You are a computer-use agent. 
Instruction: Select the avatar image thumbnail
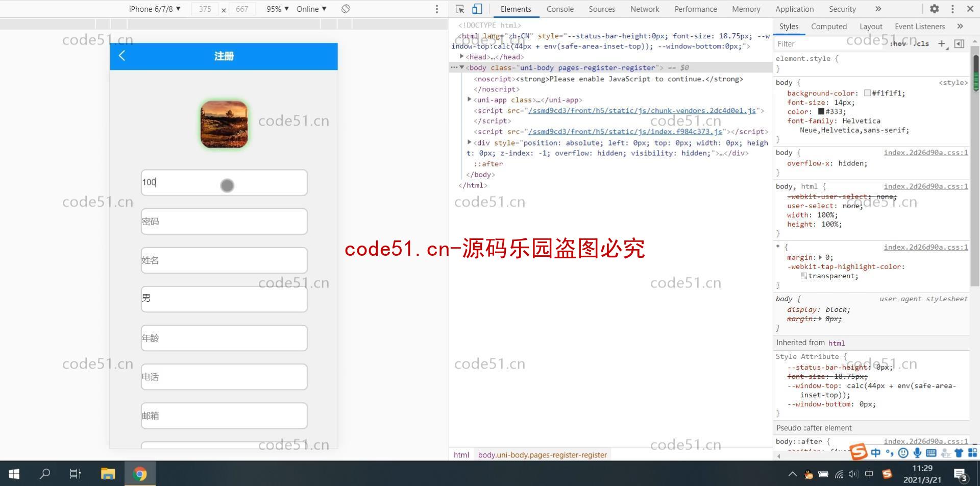pyautogui.click(x=224, y=124)
